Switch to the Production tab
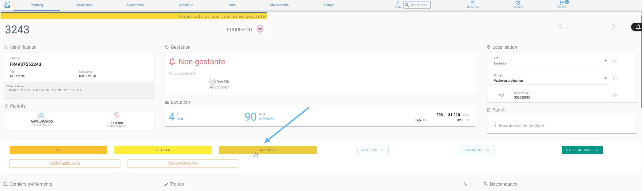 (85, 5)
